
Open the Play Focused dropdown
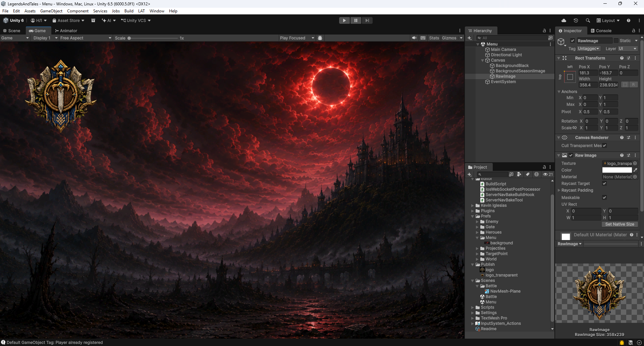click(x=297, y=38)
